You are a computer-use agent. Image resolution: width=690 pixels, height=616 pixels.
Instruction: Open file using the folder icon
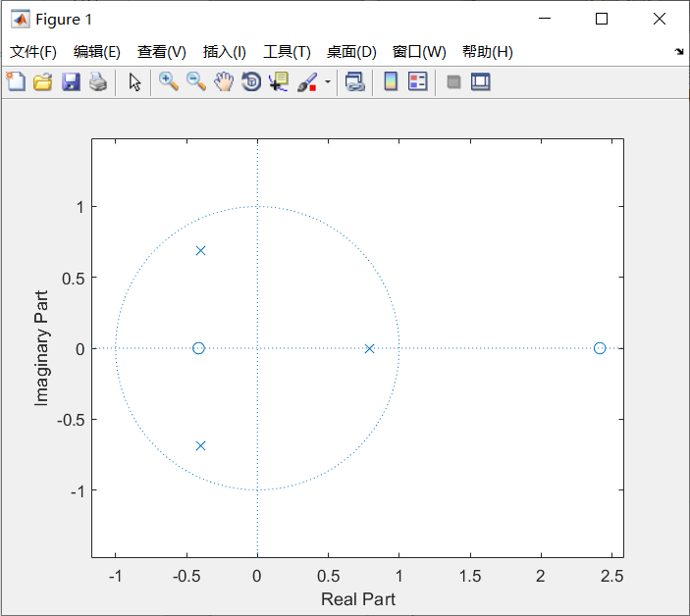43,81
